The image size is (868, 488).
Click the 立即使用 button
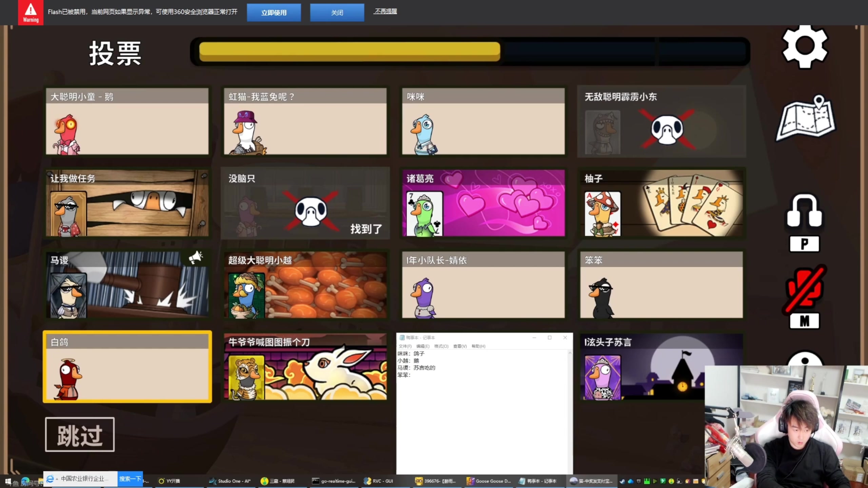click(274, 13)
